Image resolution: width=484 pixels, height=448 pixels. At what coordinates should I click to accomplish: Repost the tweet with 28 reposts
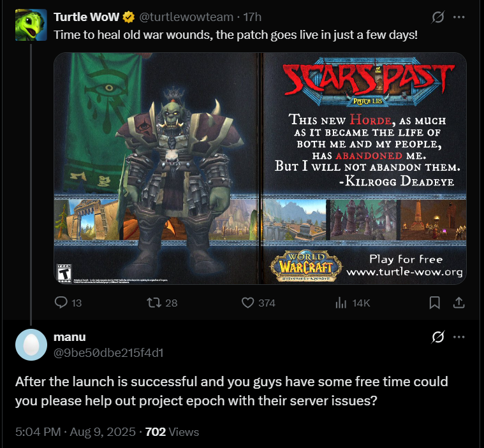[162, 303]
